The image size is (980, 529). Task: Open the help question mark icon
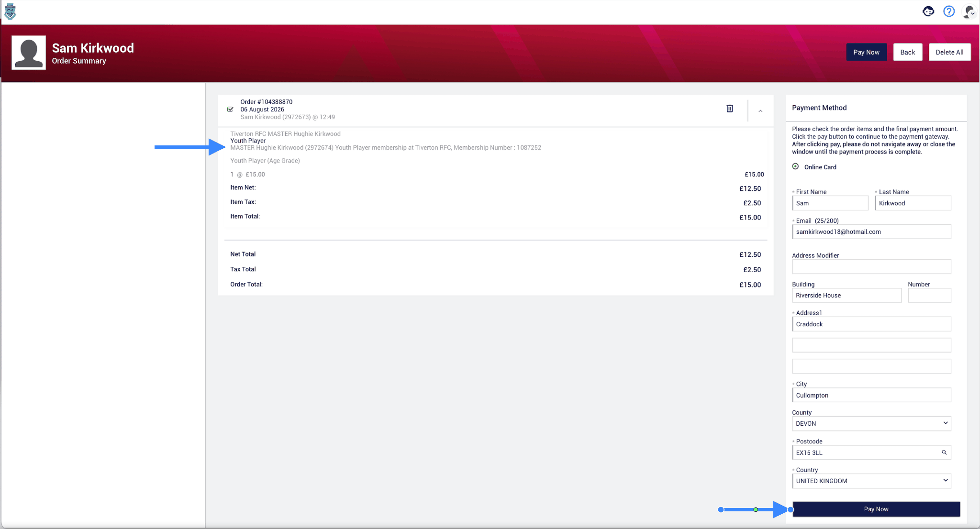pyautogui.click(x=949, y=11)
